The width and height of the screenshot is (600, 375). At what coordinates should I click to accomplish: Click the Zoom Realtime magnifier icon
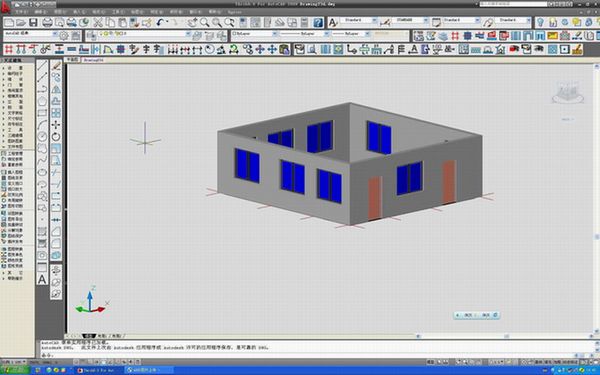[x=205, y=23]
